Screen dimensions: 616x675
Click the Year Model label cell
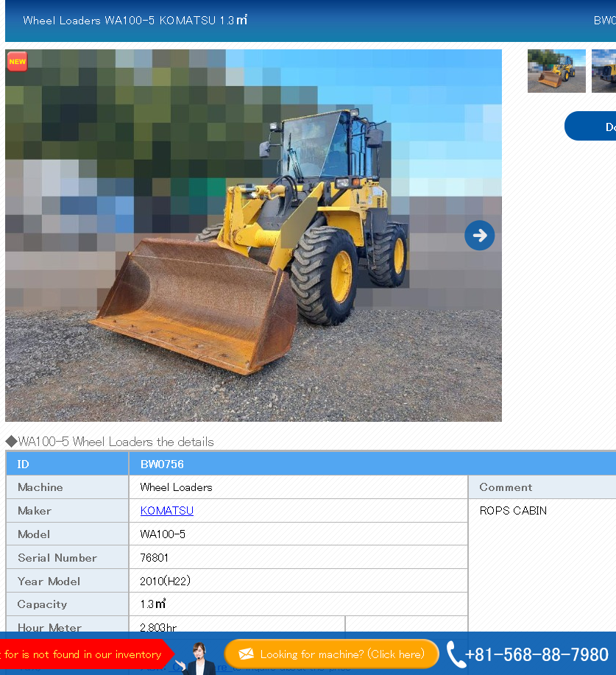pyautogui.click(x=68, y=582)
